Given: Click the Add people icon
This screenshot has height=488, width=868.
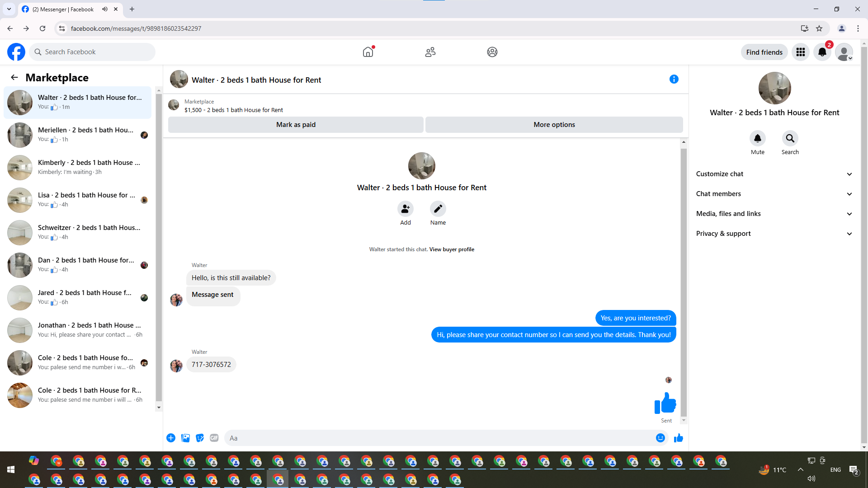Looking at the screenshot, I should click(x=406, y=209).
